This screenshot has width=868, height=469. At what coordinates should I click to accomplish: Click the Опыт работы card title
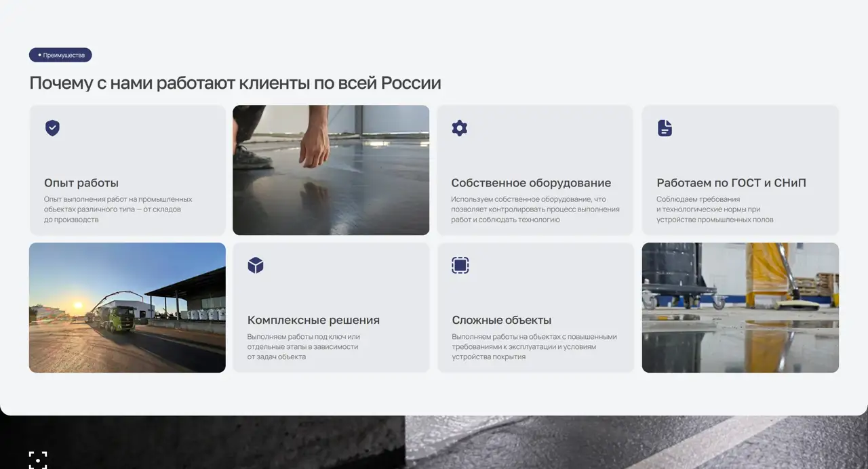(x=81, y=183)
